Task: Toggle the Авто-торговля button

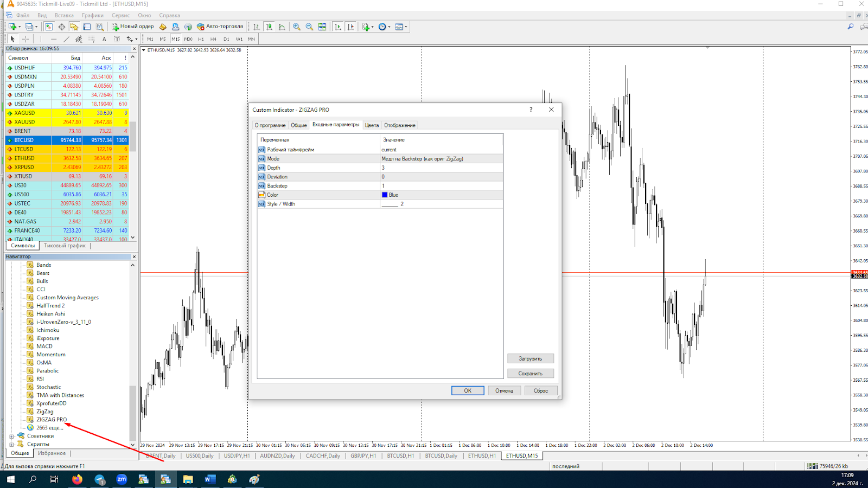Action: click(220, 27)
